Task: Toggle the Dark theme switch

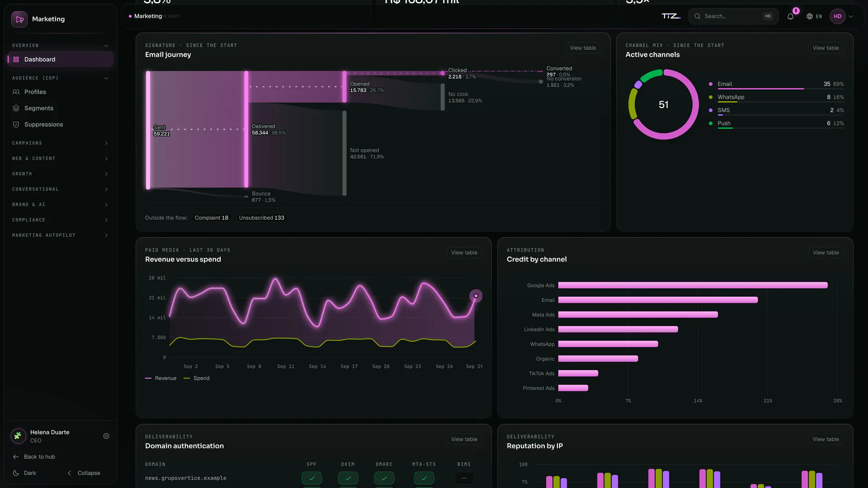Action: (25, 473)
